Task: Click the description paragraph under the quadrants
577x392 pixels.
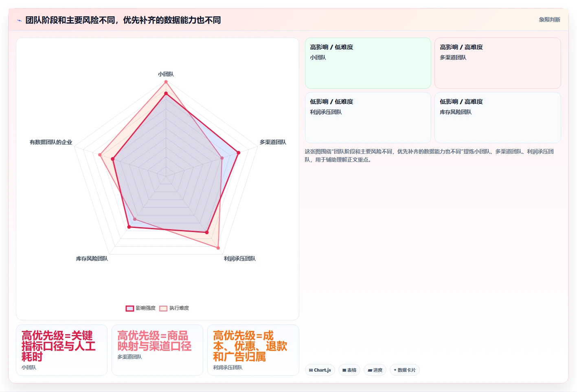Action: pyautogui.click(x=429, y=155)
